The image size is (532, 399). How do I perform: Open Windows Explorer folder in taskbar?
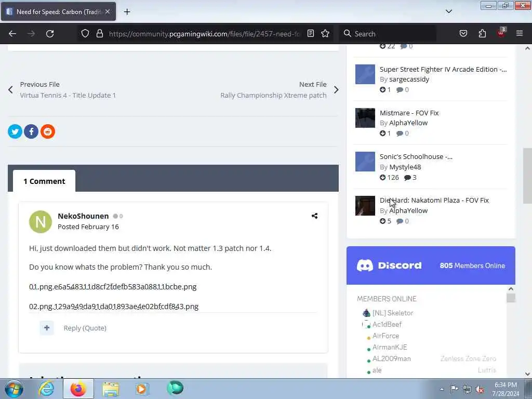[111, 389]
